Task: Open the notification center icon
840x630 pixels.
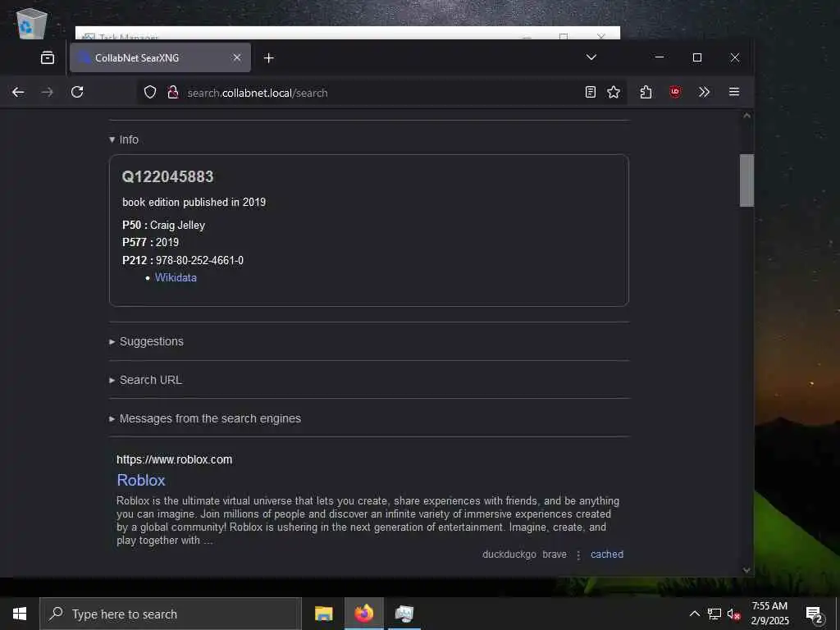Action: (x=815, y=614)
